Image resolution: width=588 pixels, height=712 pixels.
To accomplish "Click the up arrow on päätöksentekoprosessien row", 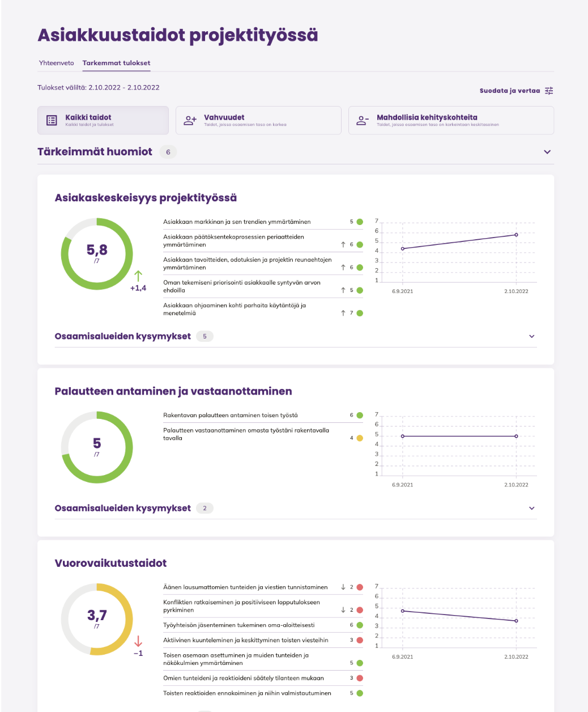I will (x=343, y=244).
